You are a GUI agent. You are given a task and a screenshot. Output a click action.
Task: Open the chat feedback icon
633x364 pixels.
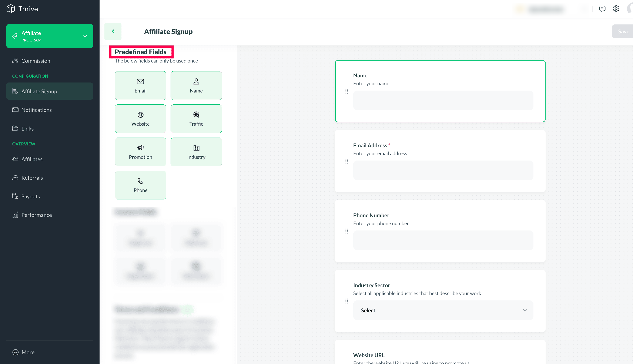coord(602,9)
